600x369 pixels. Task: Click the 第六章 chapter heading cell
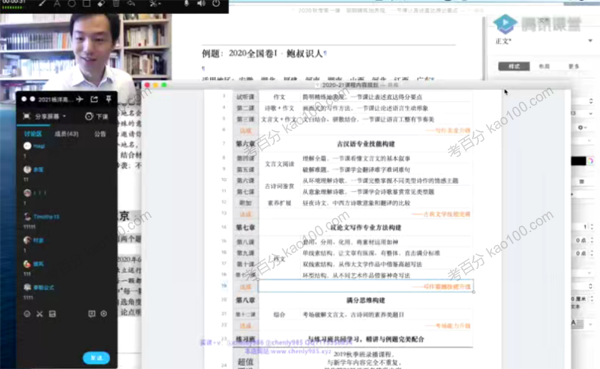pos(245,144)
